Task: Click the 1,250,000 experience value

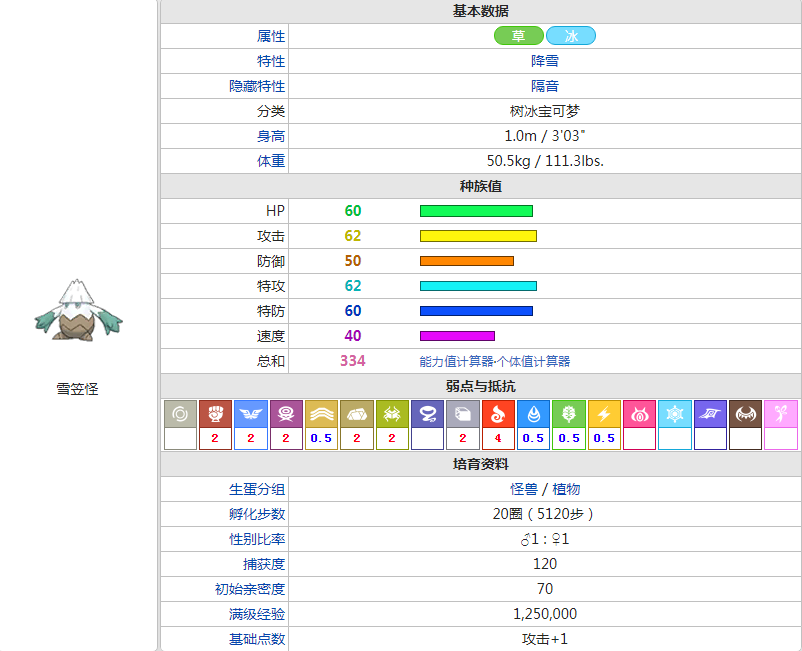Action: pyautogui.click(x=545, y=614)
